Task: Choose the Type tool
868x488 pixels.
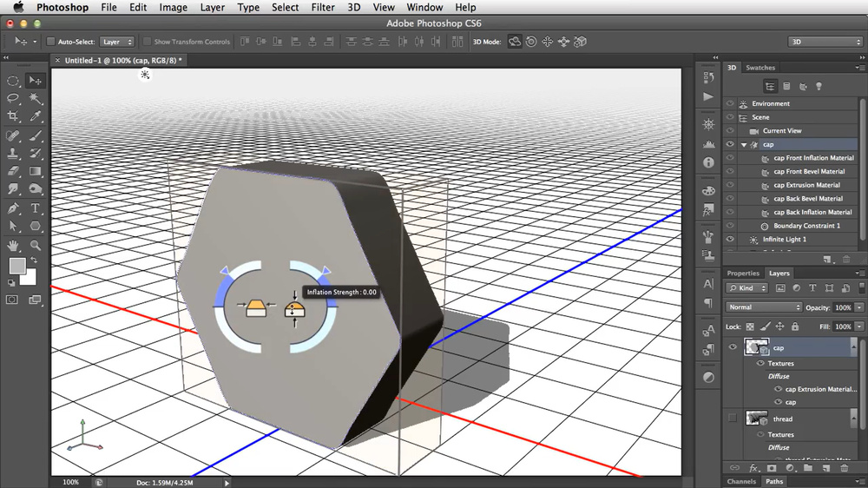Action: [36, 208]
